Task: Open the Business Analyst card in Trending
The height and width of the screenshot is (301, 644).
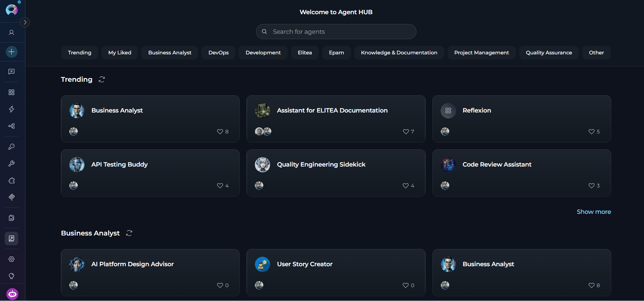Action: pyautogui.click(x=150, y=119)
